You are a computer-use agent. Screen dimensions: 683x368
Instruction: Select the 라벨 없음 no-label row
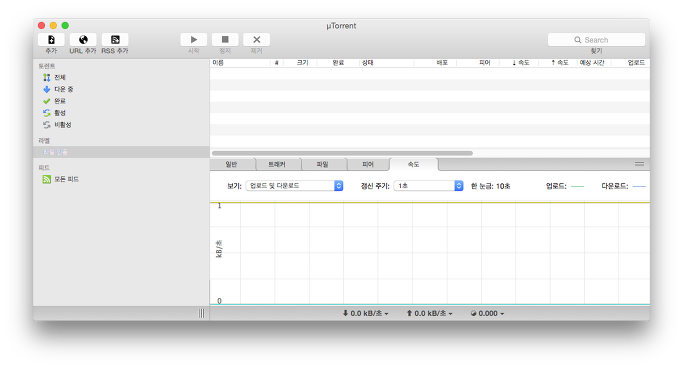coord(122,152)
